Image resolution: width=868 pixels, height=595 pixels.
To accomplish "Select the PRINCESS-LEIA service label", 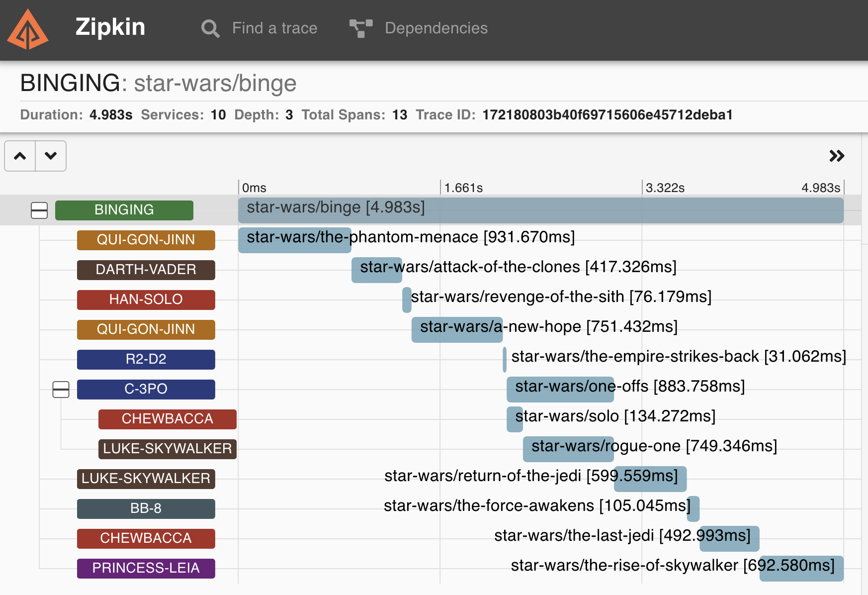I will click(x=146, y=568).
